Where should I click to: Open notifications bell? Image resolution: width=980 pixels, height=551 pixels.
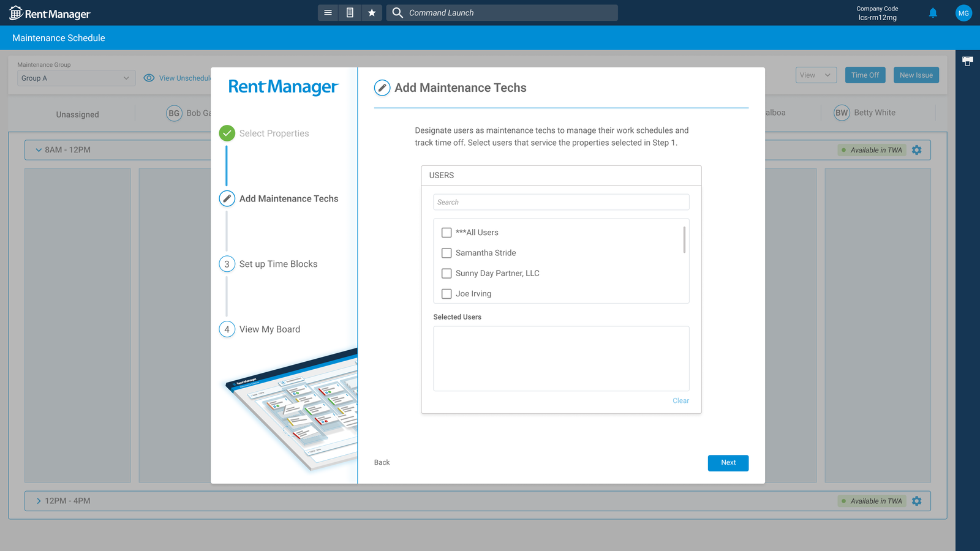tap(933, 13)
